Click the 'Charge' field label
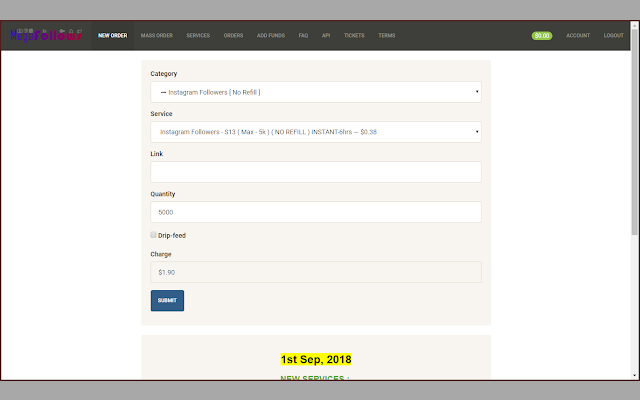Screen dimensions: 640x400 pos(161,254)
